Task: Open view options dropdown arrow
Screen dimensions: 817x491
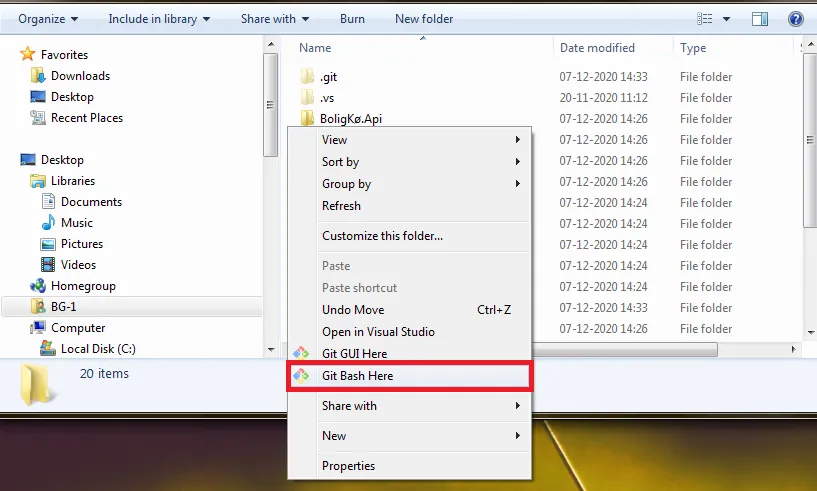Action: tap(726, 19)
